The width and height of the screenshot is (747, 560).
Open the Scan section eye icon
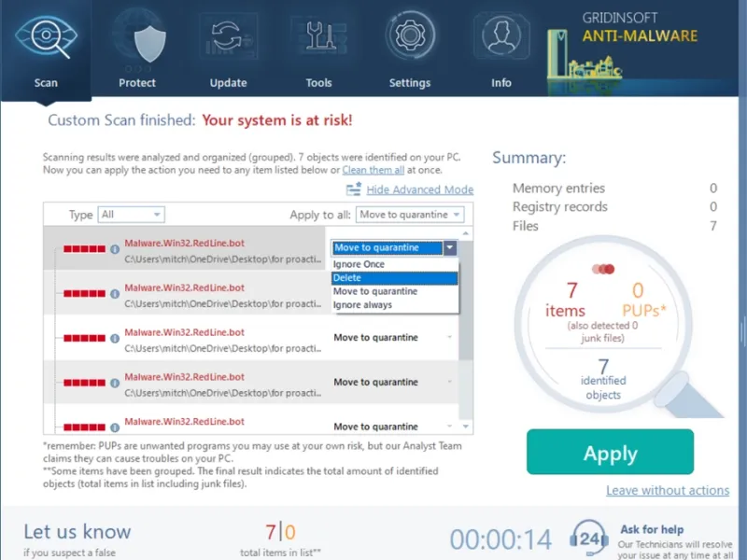(x=46, y=38)
